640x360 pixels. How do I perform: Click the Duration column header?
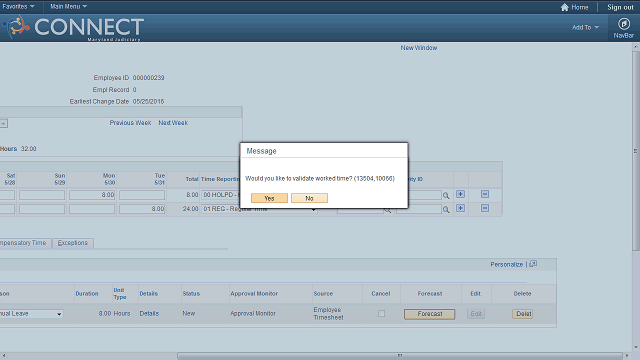[87, 293]
